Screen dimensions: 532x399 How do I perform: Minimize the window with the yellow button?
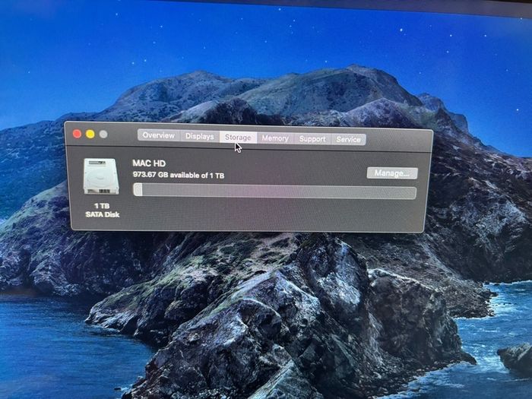(90, 134)
